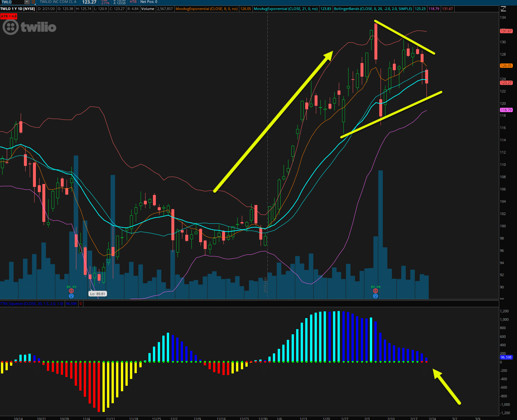Click the 134 price level on axis

point(503,17)
